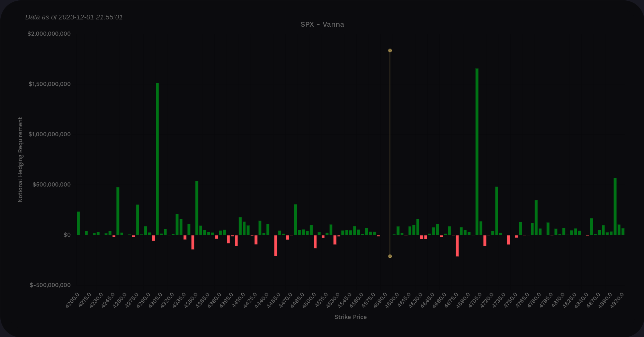644x337 pixels.
Task: Click the red negative bar at strike 4710
Action: click(485, 241)
